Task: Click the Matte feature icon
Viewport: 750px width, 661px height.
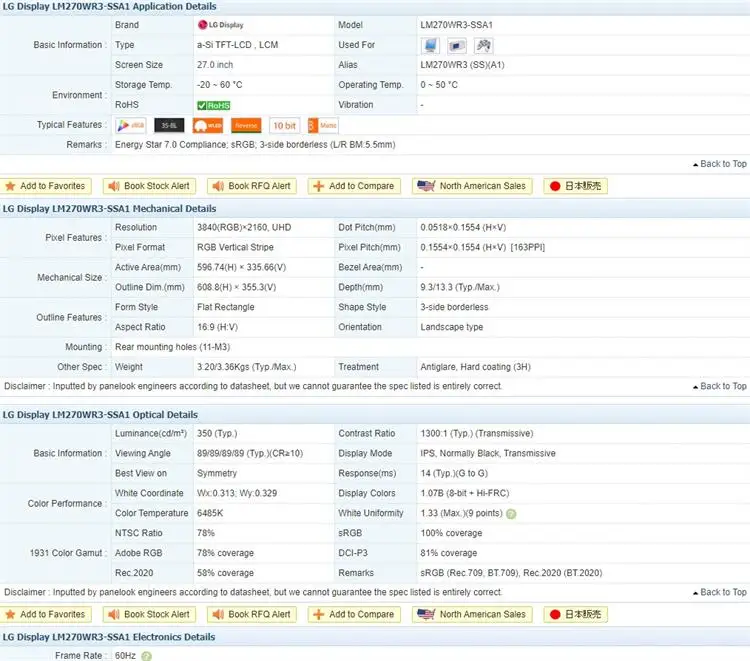Action: coord(323,126)
